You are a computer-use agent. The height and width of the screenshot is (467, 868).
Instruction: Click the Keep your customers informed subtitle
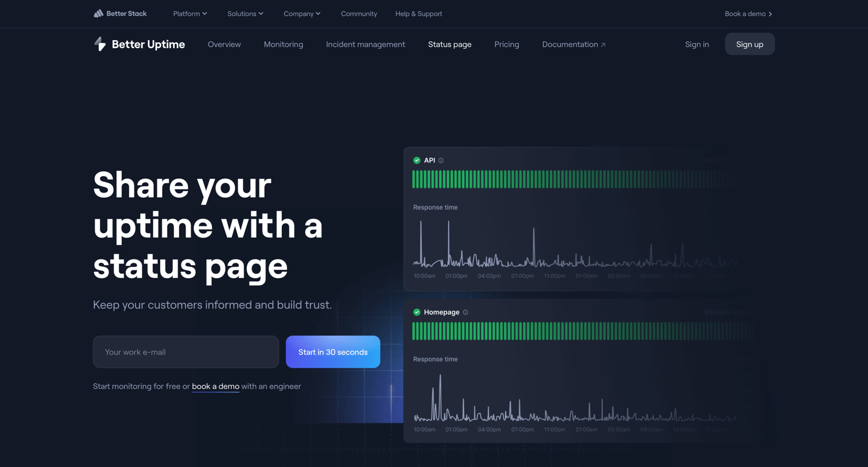[x=212, y=305]
